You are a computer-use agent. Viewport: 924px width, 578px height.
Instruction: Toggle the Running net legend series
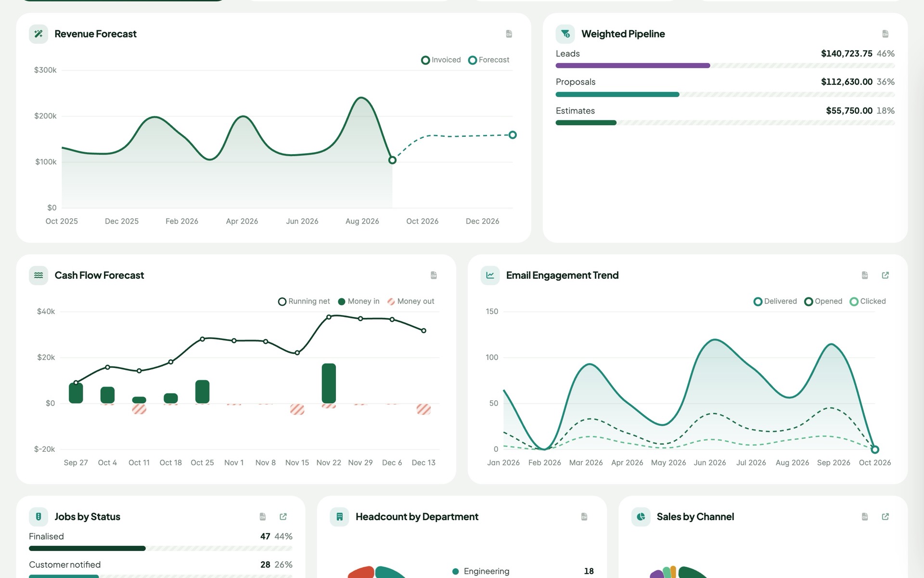tap(304, 301)
